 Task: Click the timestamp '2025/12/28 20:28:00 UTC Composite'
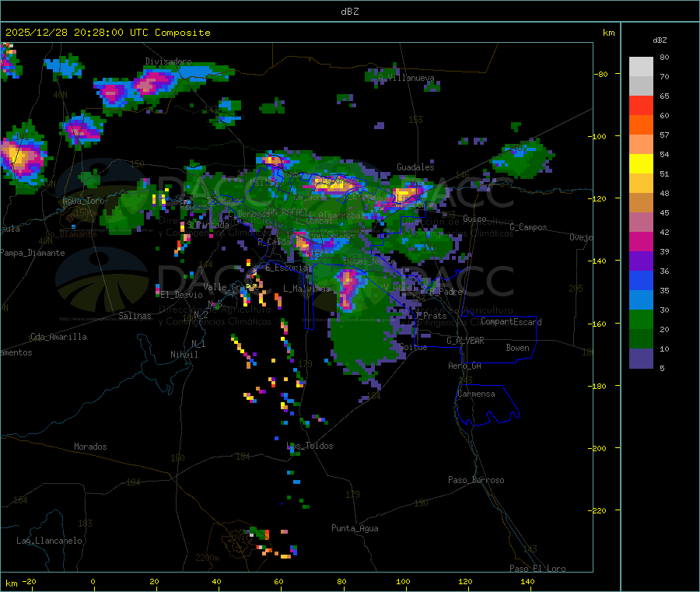107,33
